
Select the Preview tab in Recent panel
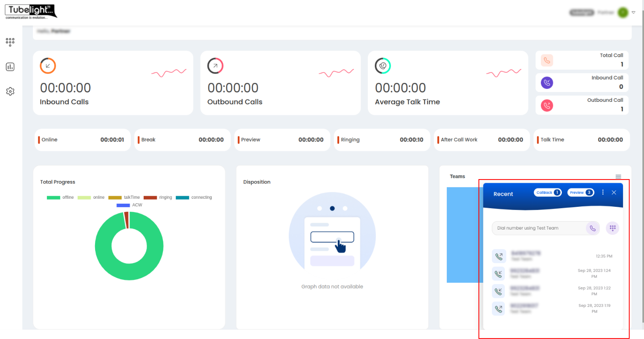point(580,193)
